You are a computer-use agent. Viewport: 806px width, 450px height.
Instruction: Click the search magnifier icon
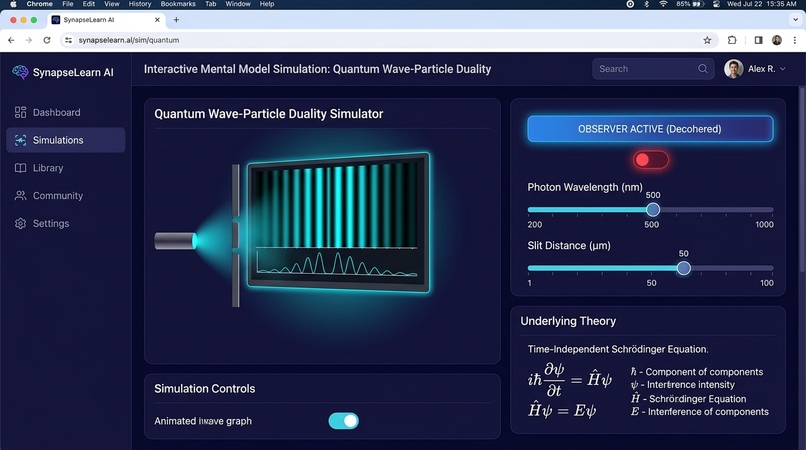[x=703, y=69]
